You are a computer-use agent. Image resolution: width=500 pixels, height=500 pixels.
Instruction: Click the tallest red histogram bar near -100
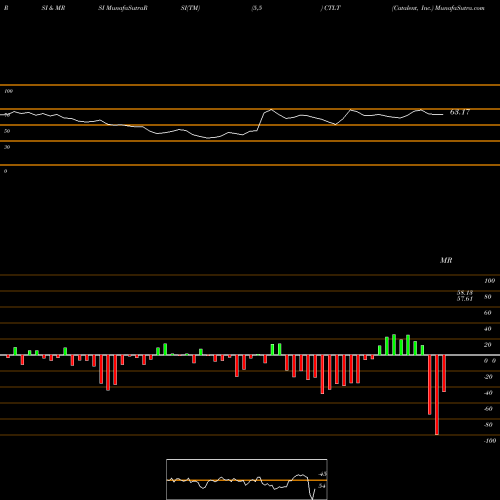437,395
